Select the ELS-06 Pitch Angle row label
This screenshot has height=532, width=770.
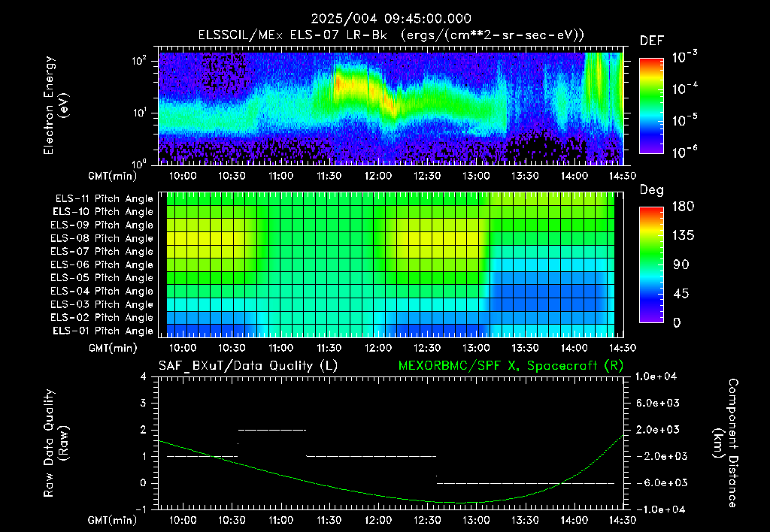[x=102, y=264]
